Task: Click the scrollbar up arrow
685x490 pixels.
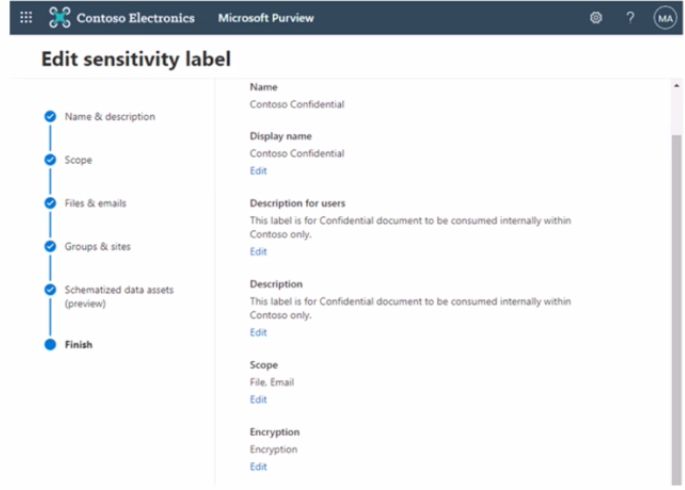Action: [676, 86]
